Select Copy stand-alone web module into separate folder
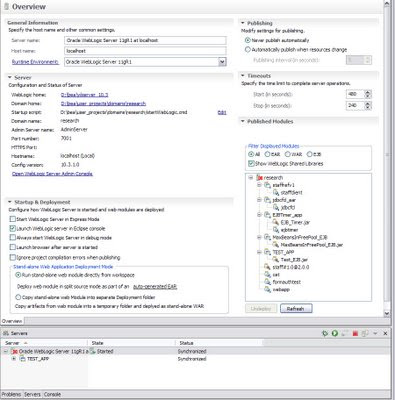 pos(18,297)
